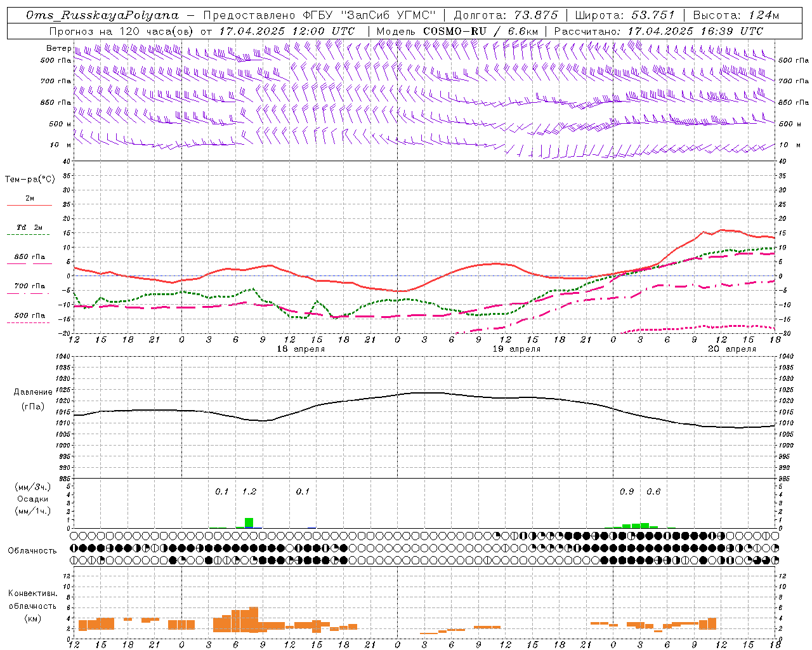Select the precipitation amount '0.9'
This screenshot has height=650, width=812.
[627, 492]
